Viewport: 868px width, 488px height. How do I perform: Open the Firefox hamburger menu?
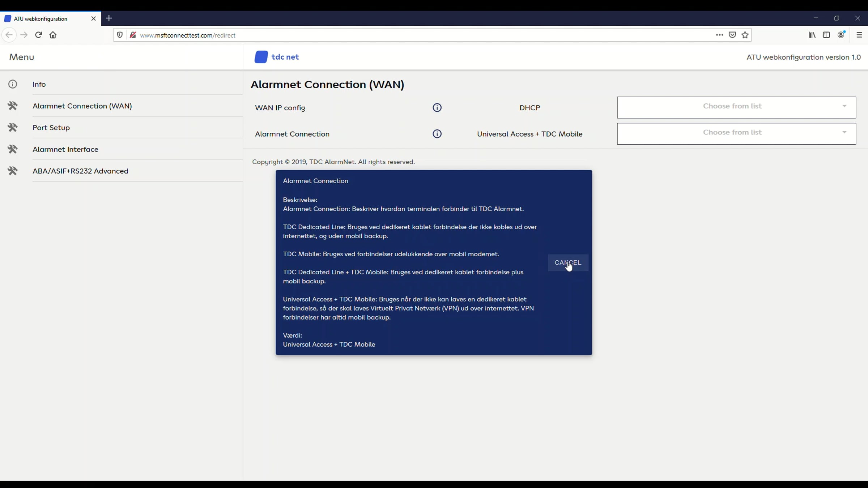pos(859,35)
